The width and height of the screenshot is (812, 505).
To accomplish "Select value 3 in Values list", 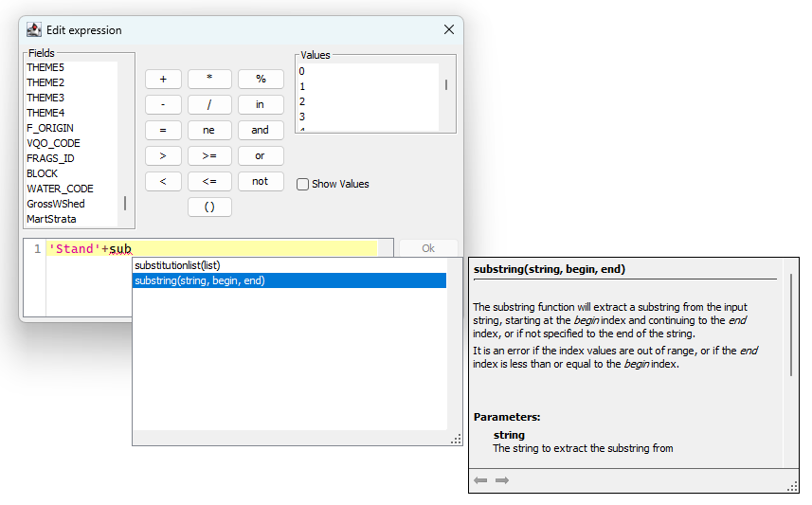I will [x=368, y=117].
